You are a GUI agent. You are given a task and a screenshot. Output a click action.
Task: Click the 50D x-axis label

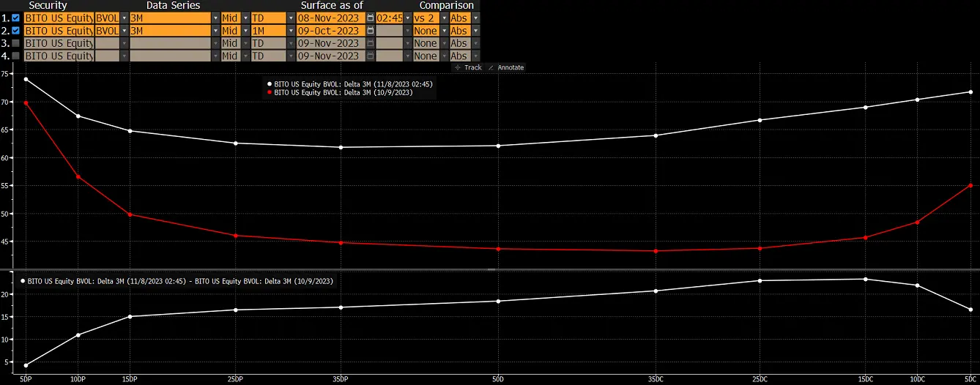[x=498, y=379]
